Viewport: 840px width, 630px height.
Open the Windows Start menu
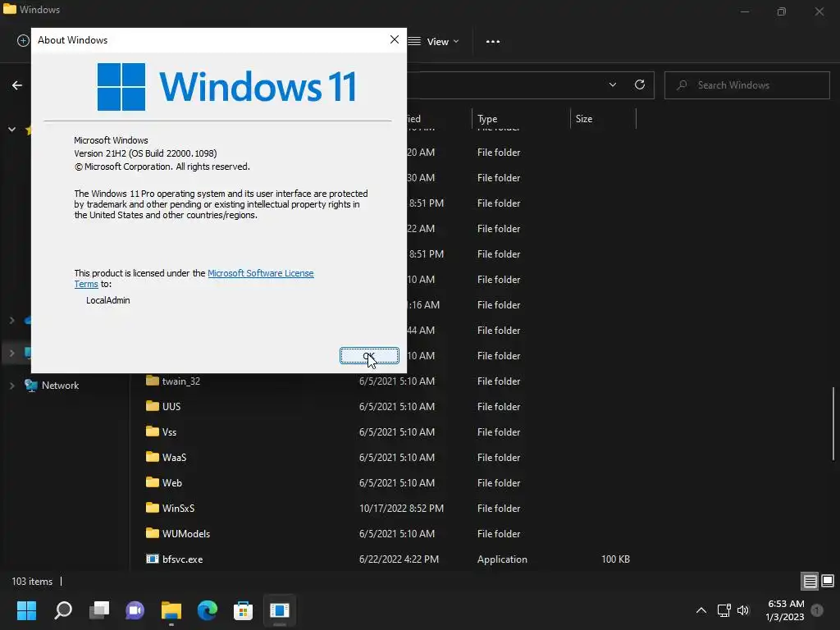26,610
